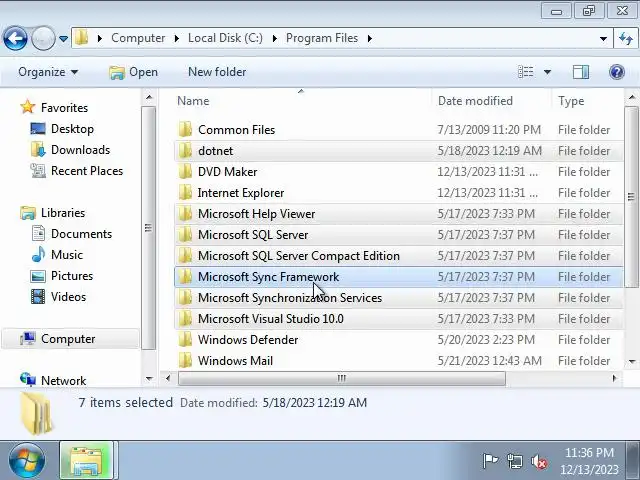Viewport: 640px width, 480px height.
Task: Click the Windows Explorer taskbar button
Action: (x=87, y=460)
